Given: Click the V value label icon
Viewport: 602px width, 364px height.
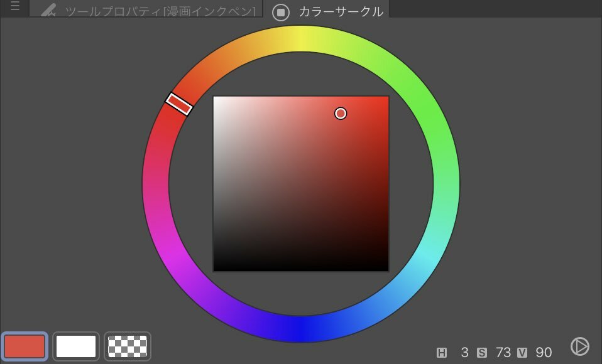Looking at the screenshot, I should pos(522,353).
